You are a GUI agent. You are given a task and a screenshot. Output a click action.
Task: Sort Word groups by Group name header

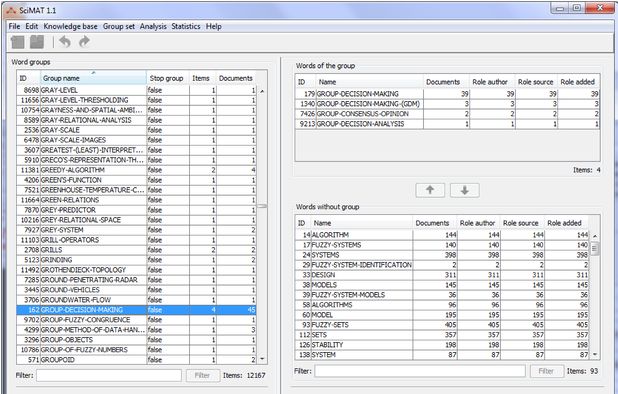click(x=93, y=78)
